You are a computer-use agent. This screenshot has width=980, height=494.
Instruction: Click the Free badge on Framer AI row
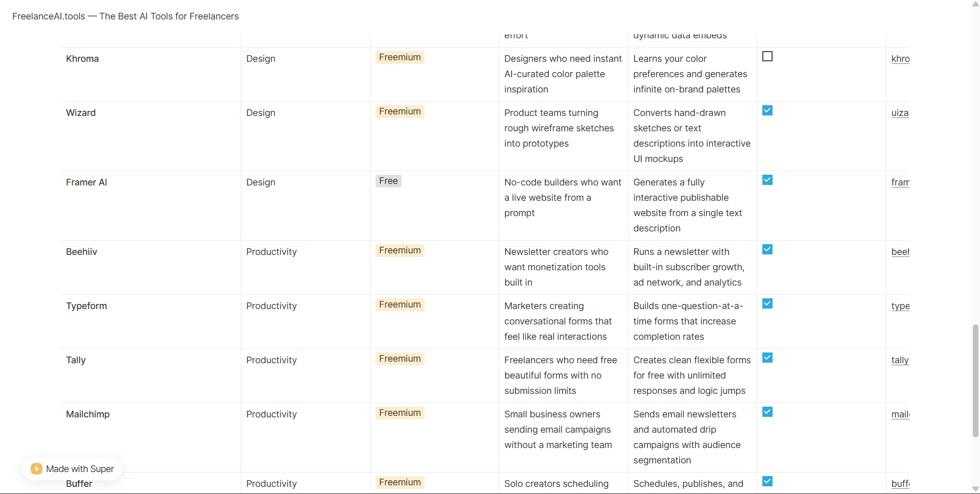(x=388, y=180)
